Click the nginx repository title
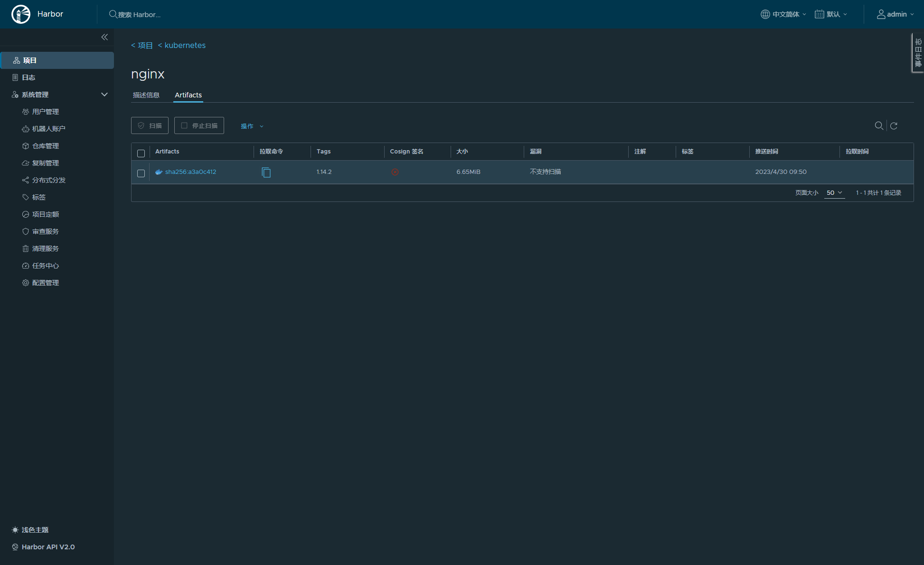 point(148,74)
